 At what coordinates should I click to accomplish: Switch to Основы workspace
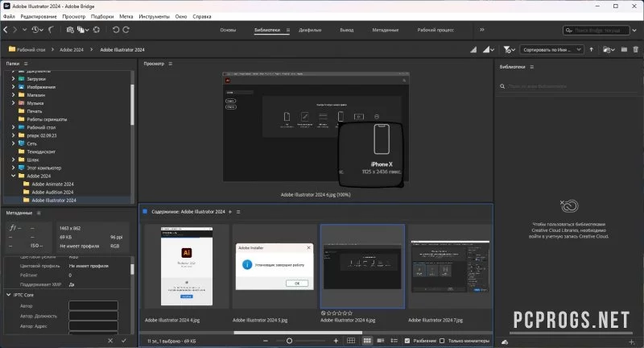tap(228, 30)
